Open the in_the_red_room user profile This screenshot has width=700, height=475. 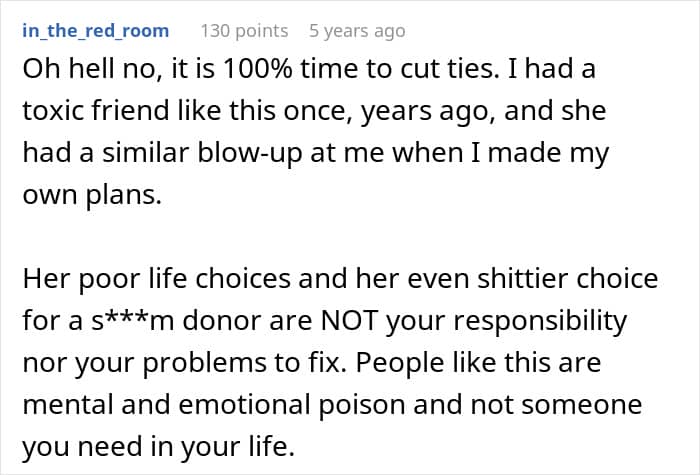pos(95,31)
